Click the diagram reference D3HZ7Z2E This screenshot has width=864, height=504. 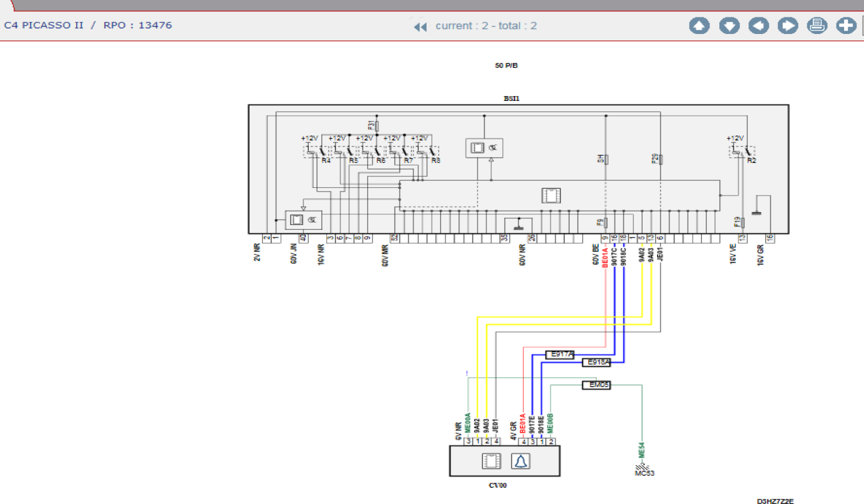coord(775,501)
